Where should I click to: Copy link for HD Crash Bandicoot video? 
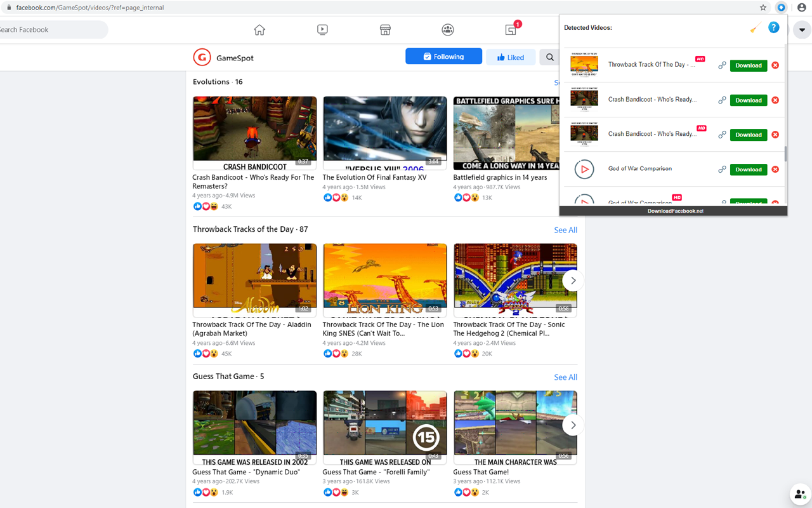click(x=722, y=135)
